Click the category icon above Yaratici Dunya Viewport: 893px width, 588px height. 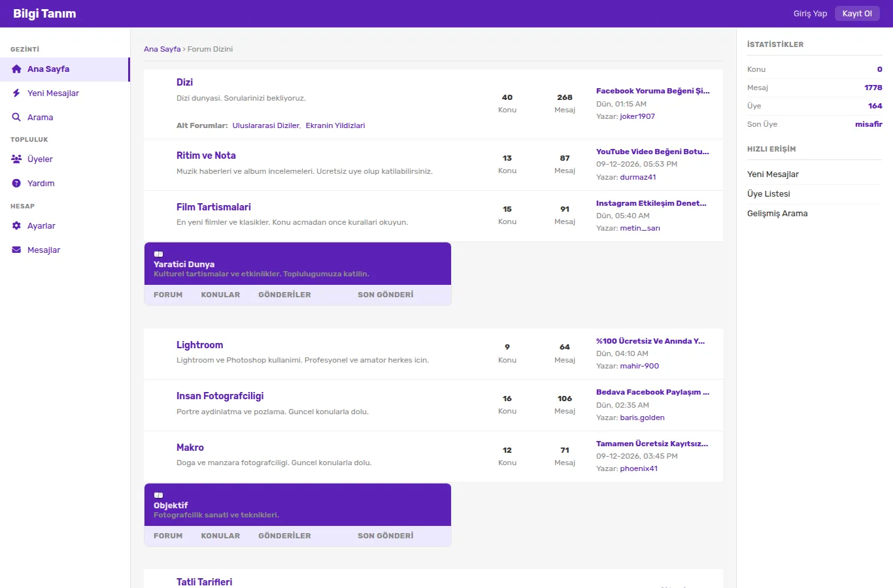pos(158,254)
